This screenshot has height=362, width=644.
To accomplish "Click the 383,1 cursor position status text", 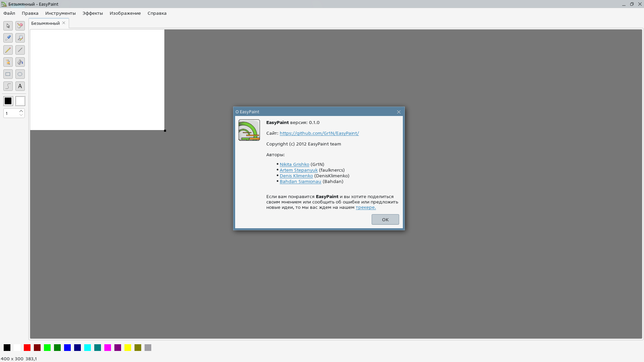I will [31, 359].
